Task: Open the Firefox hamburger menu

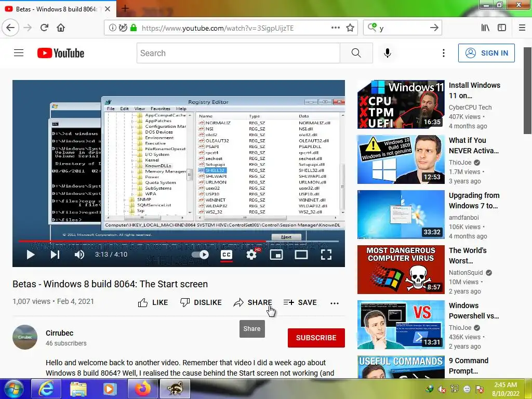Action: [522, 28]
